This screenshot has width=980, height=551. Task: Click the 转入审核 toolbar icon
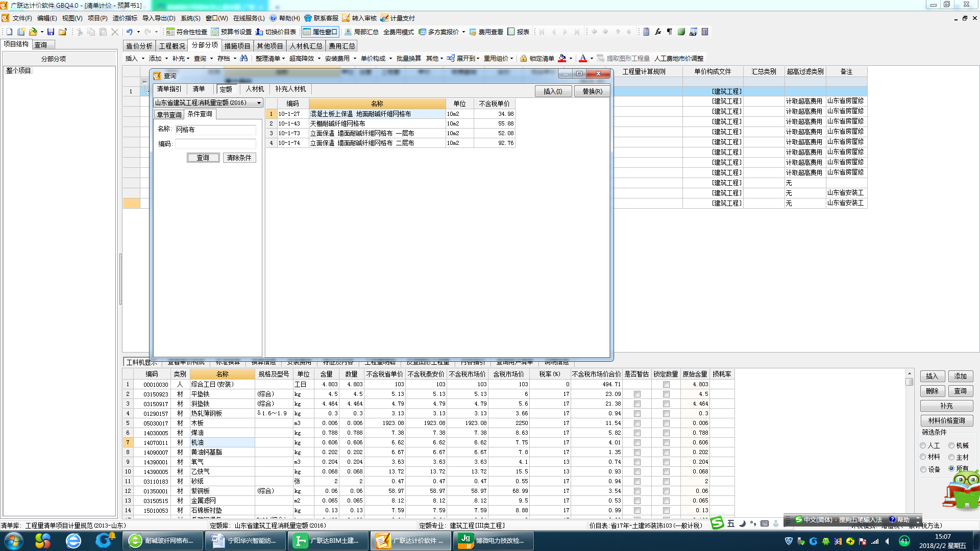[346, 18]
